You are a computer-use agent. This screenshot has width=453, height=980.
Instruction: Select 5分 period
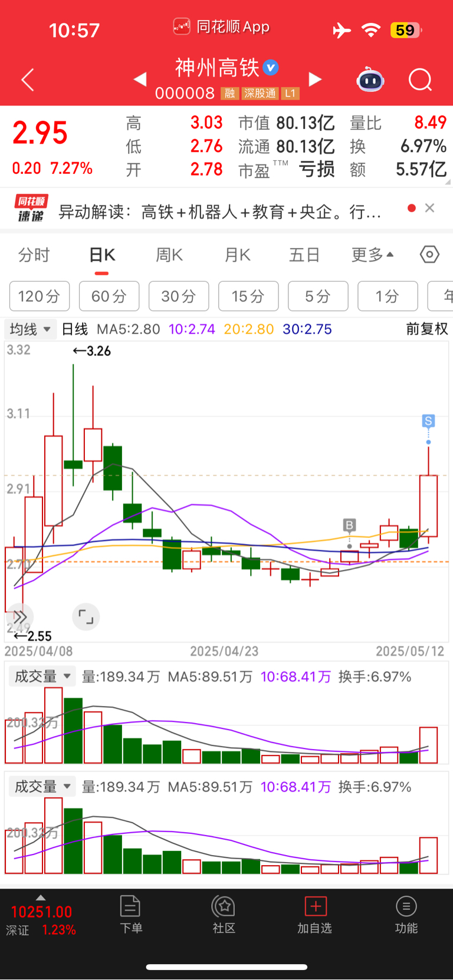318,296
